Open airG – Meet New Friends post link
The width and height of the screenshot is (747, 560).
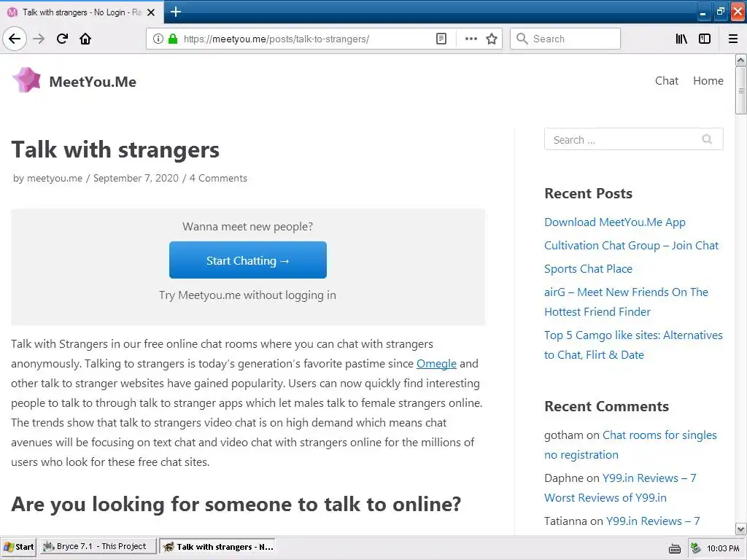(x=626, y=302)
